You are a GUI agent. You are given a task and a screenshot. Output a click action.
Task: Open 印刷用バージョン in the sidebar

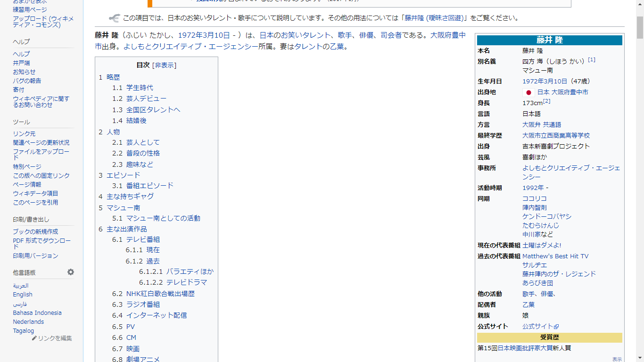35,256
